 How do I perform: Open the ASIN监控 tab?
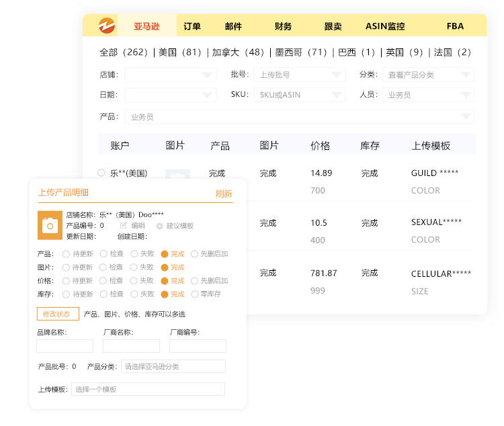point(385,26)
